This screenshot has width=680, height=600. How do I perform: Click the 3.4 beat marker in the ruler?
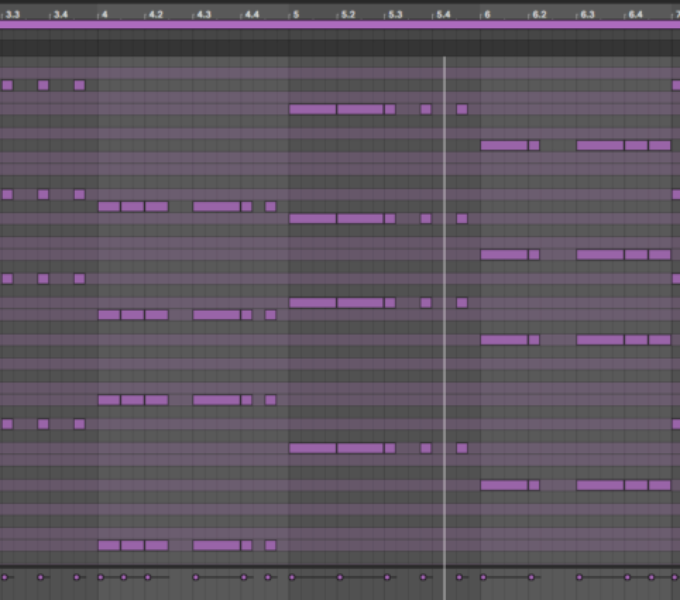61,15
